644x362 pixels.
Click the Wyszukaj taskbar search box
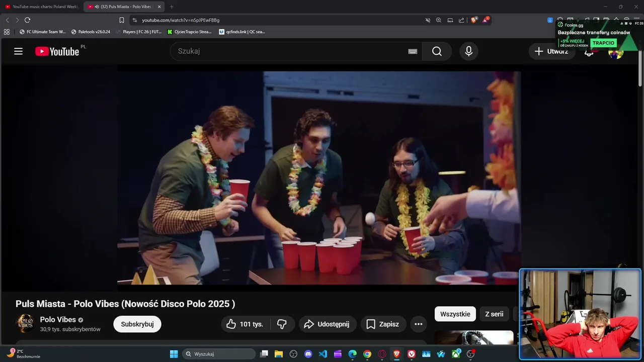click(x=219, y=354)
